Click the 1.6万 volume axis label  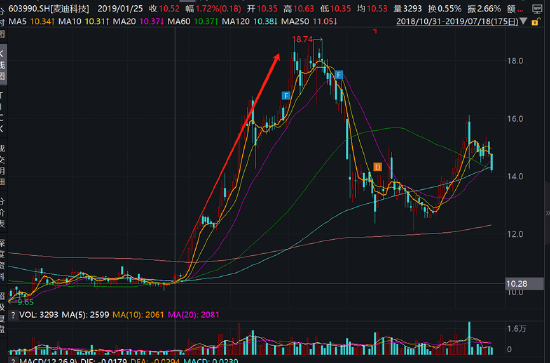point(516,329)
